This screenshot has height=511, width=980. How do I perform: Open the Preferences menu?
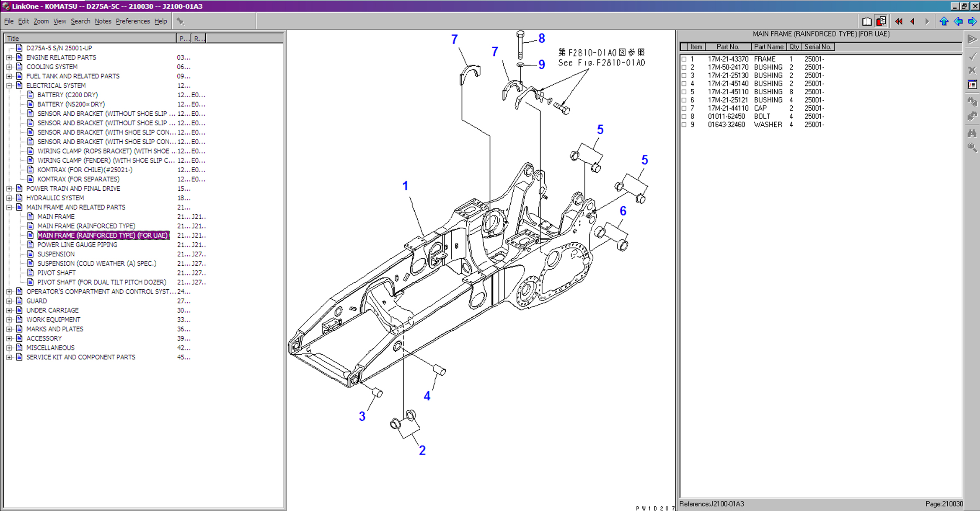pos(132,21)
